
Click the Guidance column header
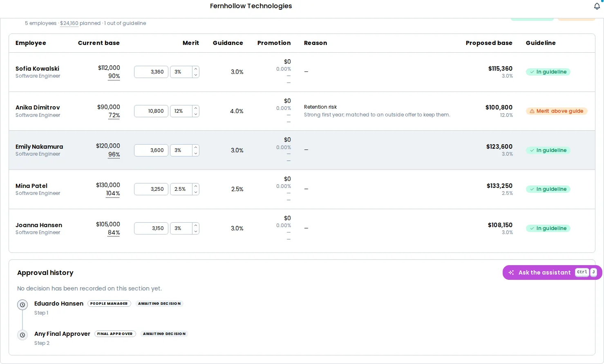pos(228,43)
